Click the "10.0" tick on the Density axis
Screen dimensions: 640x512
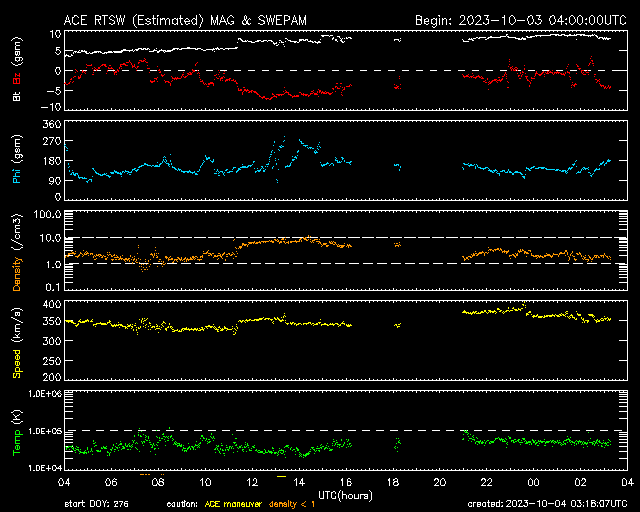pyautogui.click(x=51, y=238)
